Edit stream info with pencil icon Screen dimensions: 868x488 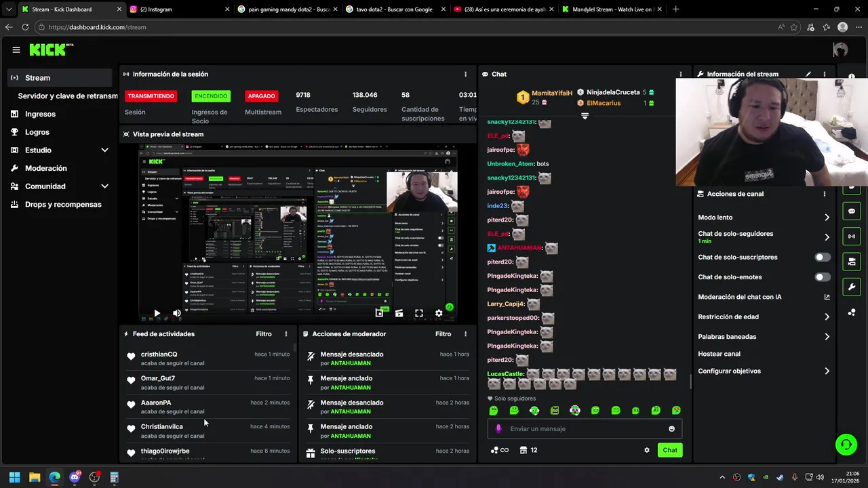click(x=808, y=74)
